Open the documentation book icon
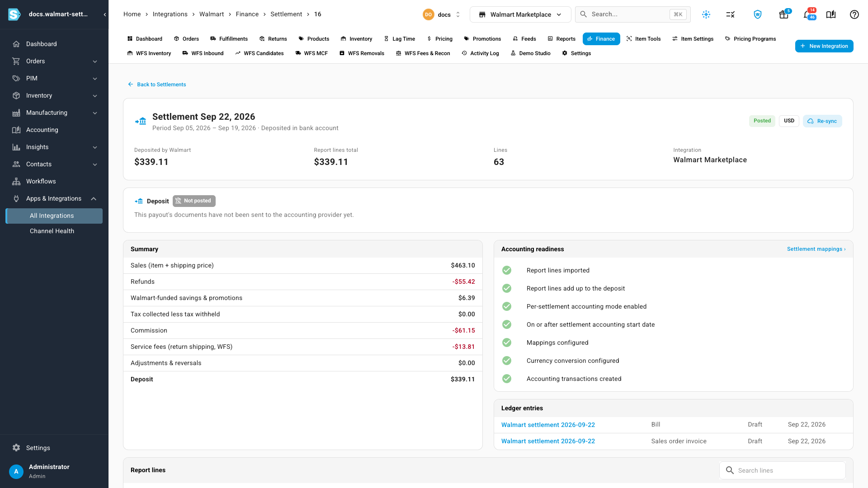868x488 pixels. click(x=831, y=14)
